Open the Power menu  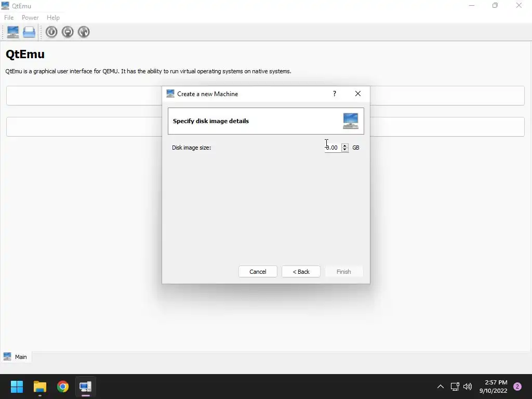(30, 18)
